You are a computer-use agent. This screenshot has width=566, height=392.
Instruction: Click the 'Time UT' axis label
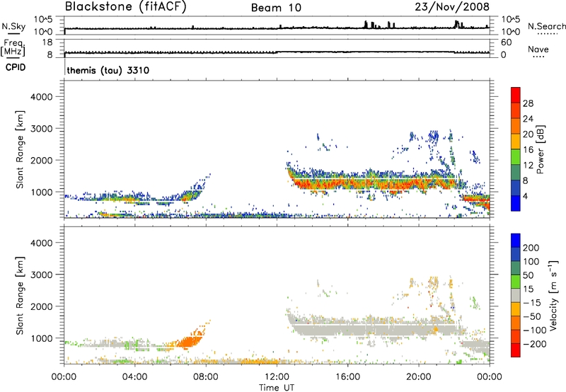277,388
